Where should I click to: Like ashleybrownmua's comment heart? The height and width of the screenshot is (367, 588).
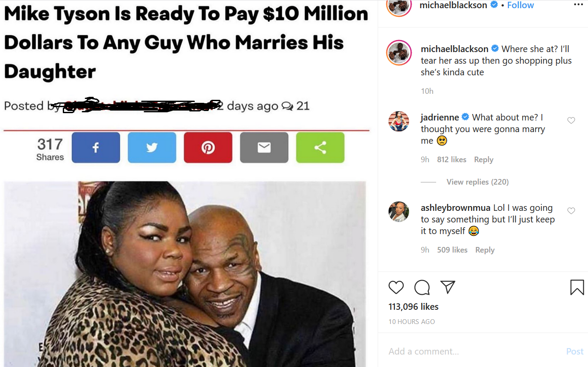click(x=571, y=211)
